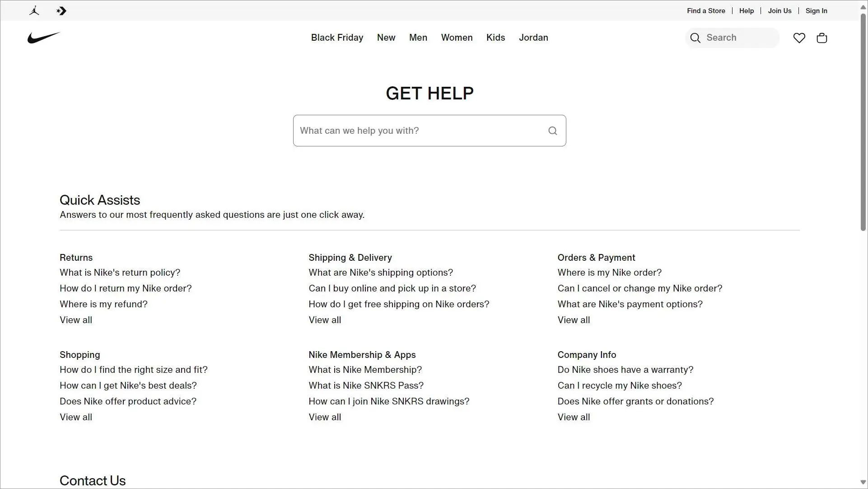868x489 pixels.
Task: Click the Nike Membership & Apps heading
Action: pos(362,355)
